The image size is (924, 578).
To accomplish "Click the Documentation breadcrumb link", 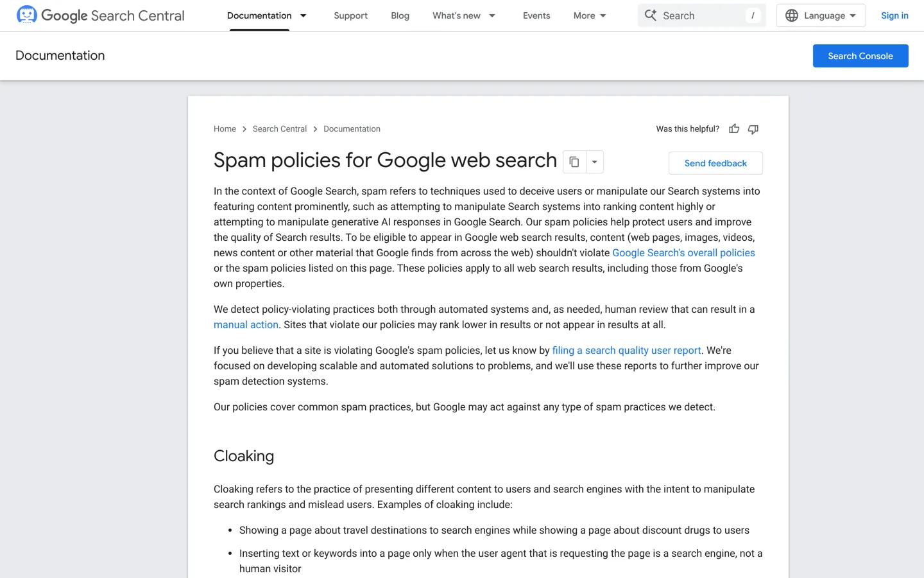I will point(352,129).
